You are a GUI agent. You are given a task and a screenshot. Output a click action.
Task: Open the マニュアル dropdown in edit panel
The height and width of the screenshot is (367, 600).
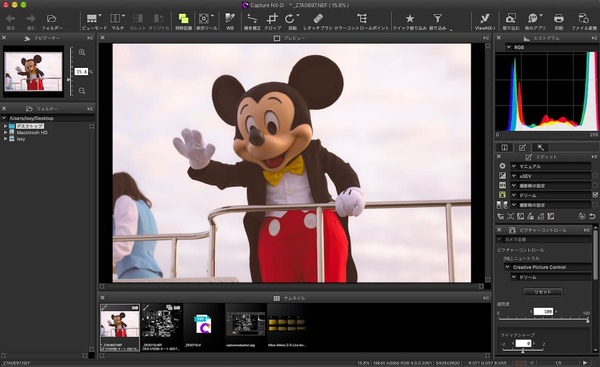(x=550, y=166)
